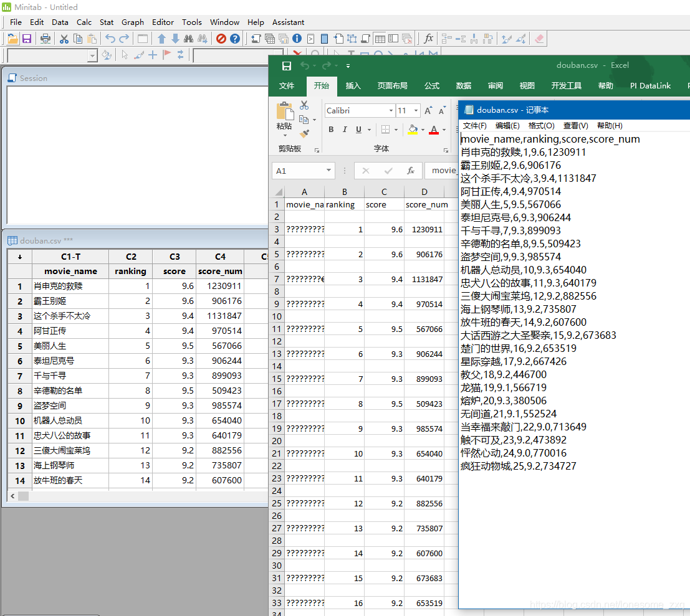690x616 pixels.
Task: Expand the Excel Copy dropdown arrow
Action: pyautogui.click(x=314, y=120)
